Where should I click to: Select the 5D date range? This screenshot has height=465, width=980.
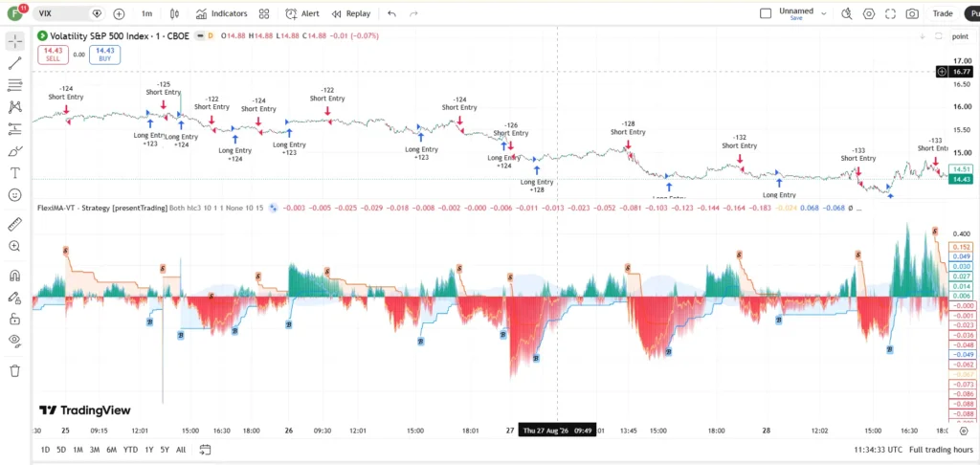pos(61,450)
